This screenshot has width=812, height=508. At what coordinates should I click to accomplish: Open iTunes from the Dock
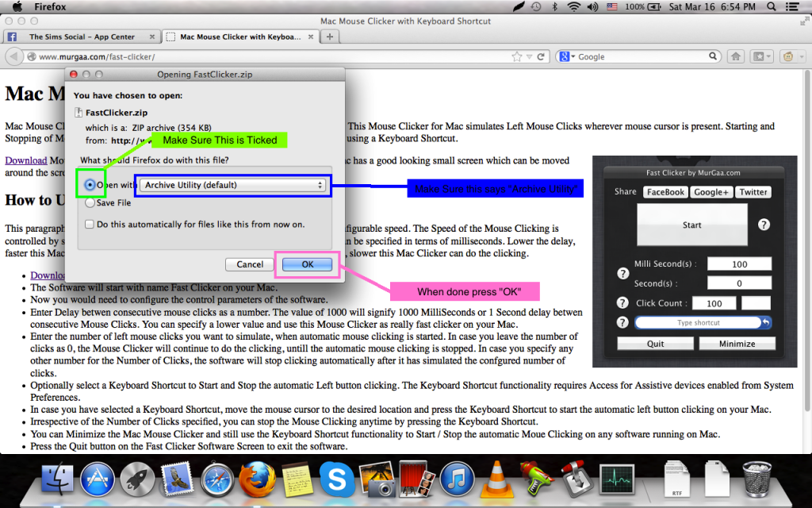(456, 479)
